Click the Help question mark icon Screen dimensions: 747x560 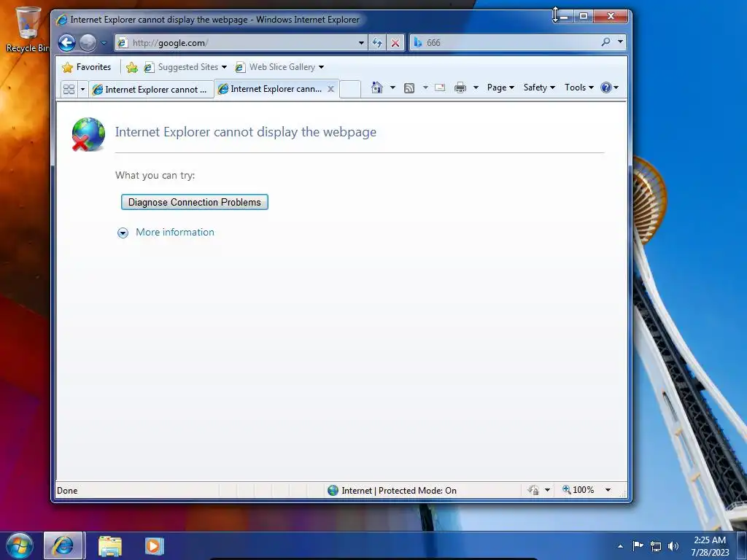[606, 87]
